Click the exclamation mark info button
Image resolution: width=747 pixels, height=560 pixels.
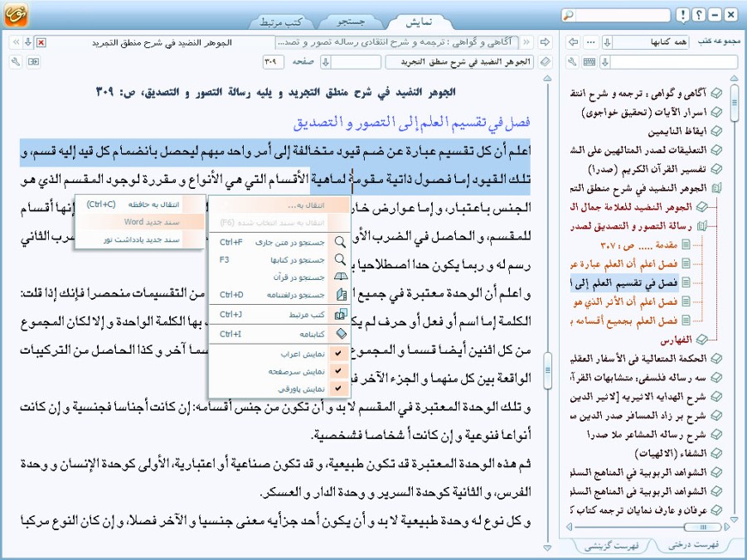coord(682,15)
